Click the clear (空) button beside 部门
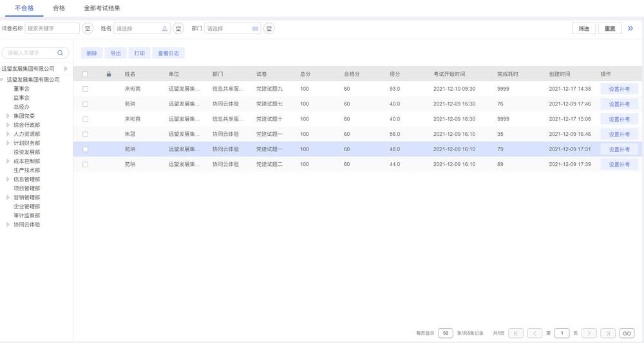Screen dimensions: 644x343 269,28
